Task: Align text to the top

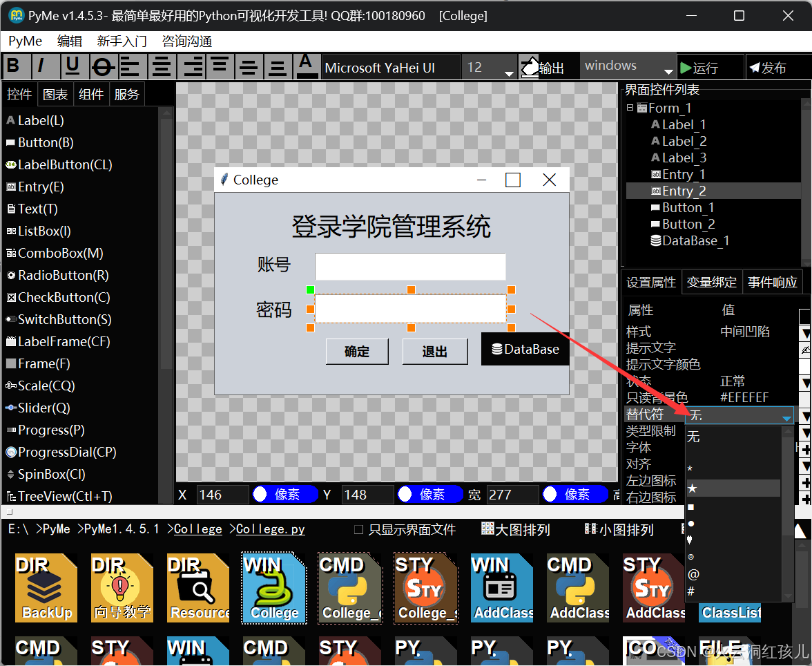Action: coord(220,66)
